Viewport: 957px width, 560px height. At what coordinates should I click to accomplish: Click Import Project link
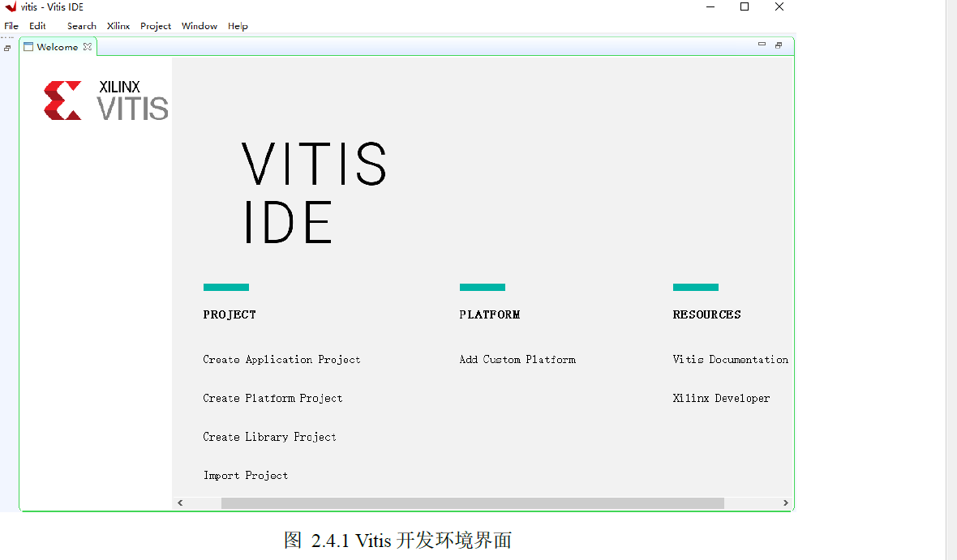[246, 475]
